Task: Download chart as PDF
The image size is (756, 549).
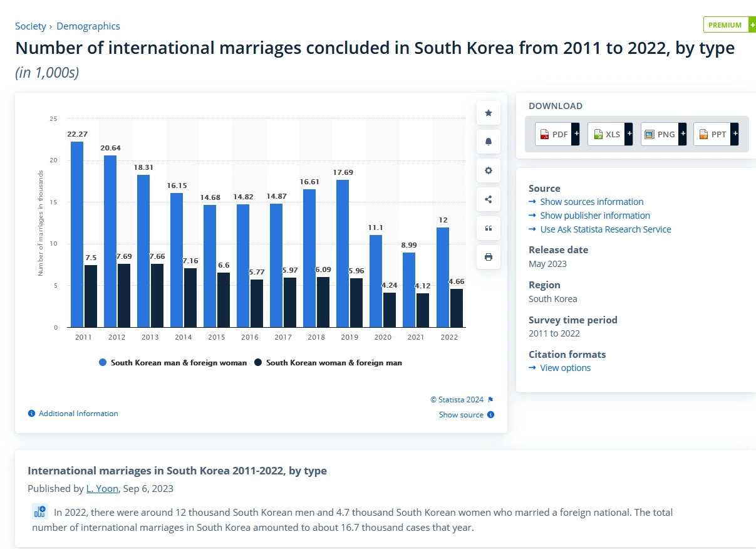Action: 557,134
